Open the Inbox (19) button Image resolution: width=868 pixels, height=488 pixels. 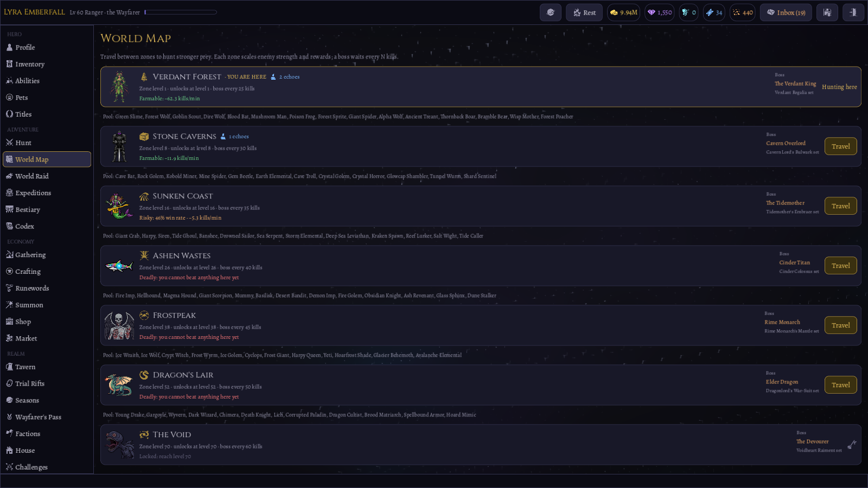click(786, 12)
